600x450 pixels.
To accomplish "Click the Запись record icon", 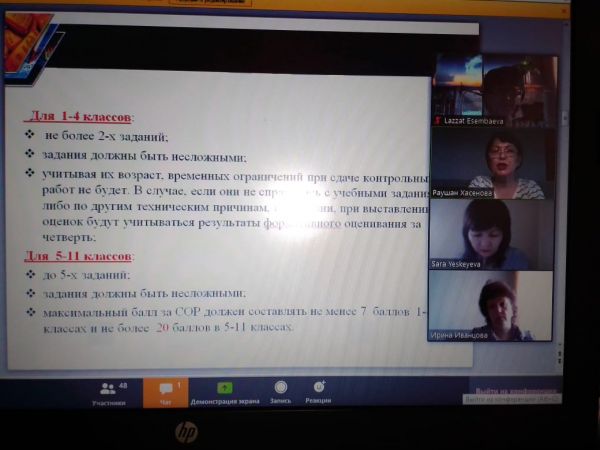I will [280, 389].
